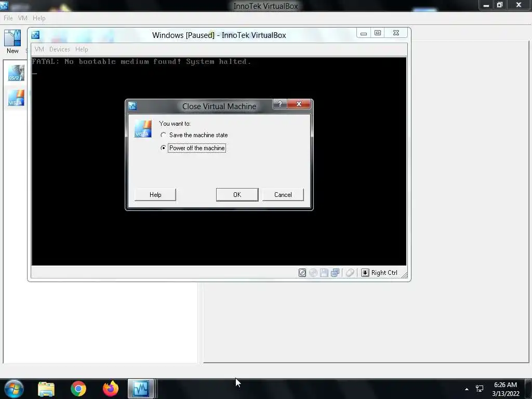Click Help button in the close dialog
Viewport: 532px width, 399px height.
tap(155, 195)
